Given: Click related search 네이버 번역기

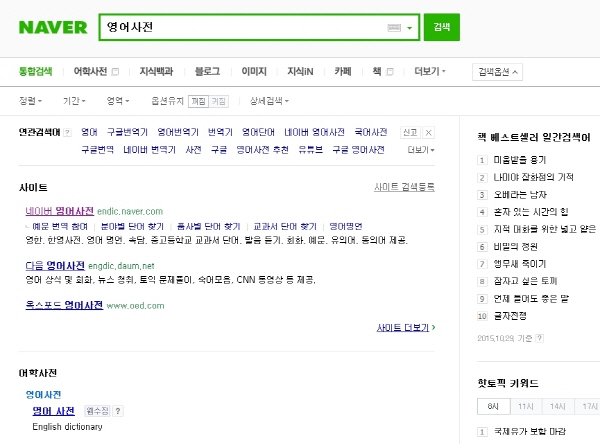Looking at the screenshot, I should (149, 150).
